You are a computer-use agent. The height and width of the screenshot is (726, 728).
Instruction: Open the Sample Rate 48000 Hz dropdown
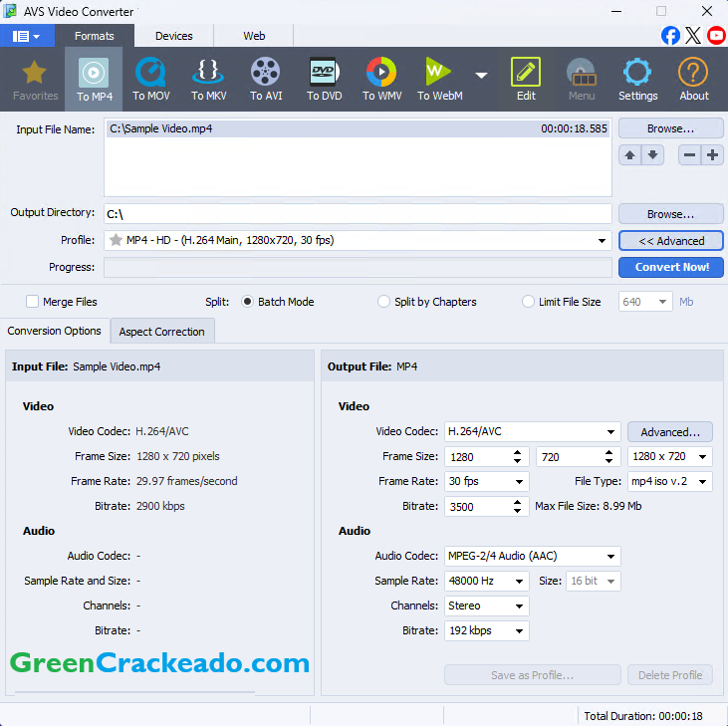pyautogui.click(x=519, y=582)
